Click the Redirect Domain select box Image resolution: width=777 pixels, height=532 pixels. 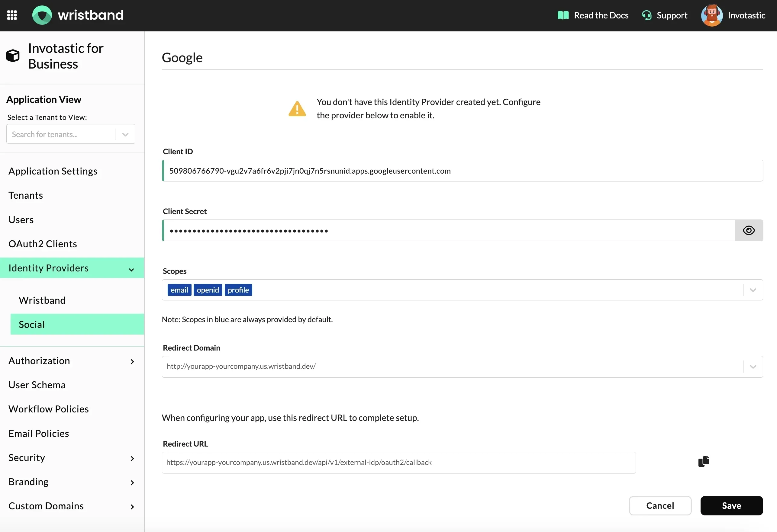463,367
